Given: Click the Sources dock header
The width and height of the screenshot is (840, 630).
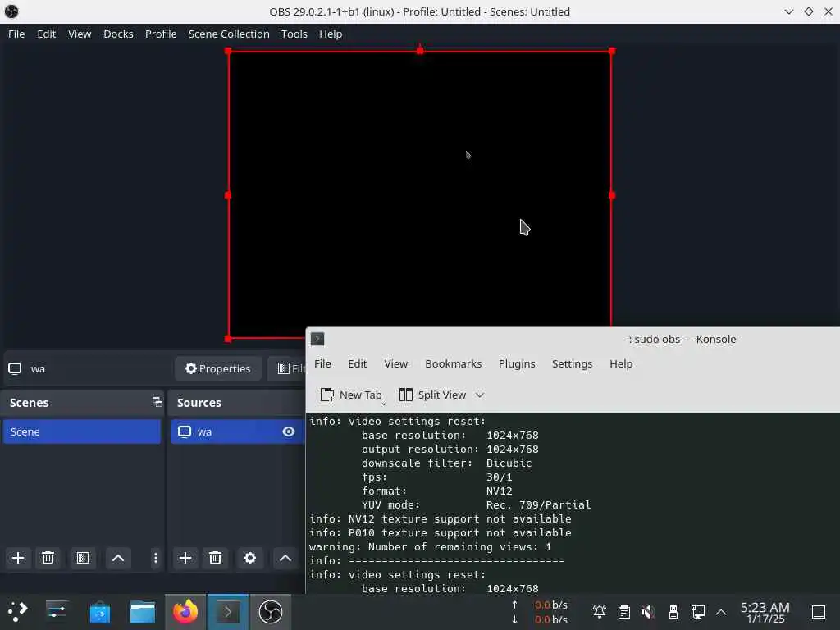Looking at the screenshot, I should point(236,403).
